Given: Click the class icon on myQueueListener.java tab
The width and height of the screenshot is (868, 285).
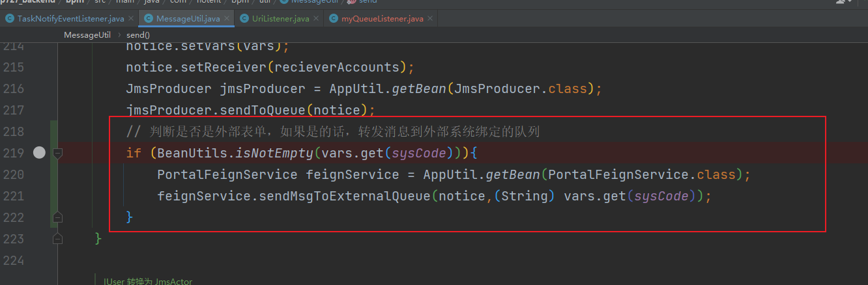Looking at the screenshot, I should (334, 19).
